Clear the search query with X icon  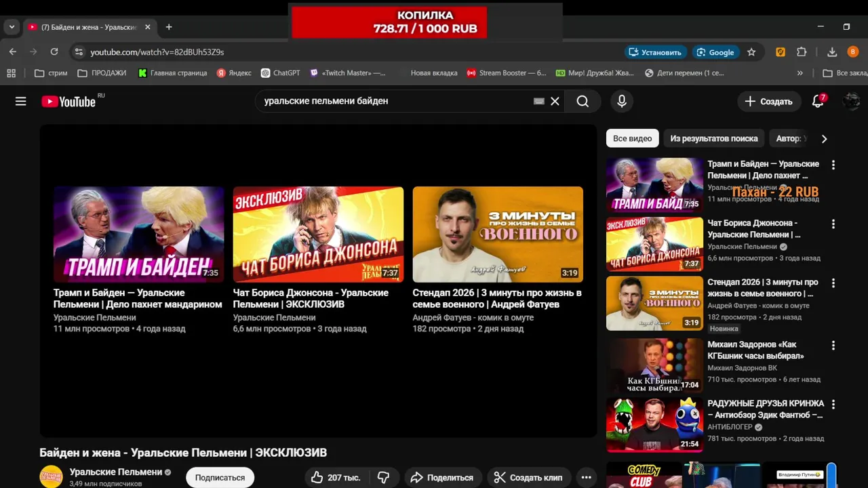click(555, 101)
